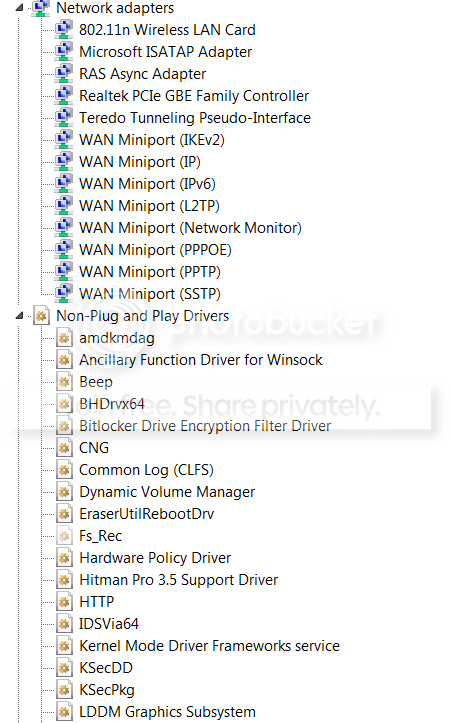
Task: Select Hitman Pro 3.5 Support Driver
Action: click(x=179, y=580)
